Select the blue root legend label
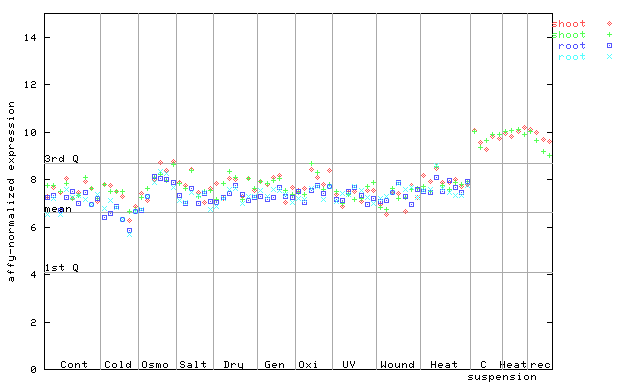Screen dimensions: 640x384 tap(572, 46)
